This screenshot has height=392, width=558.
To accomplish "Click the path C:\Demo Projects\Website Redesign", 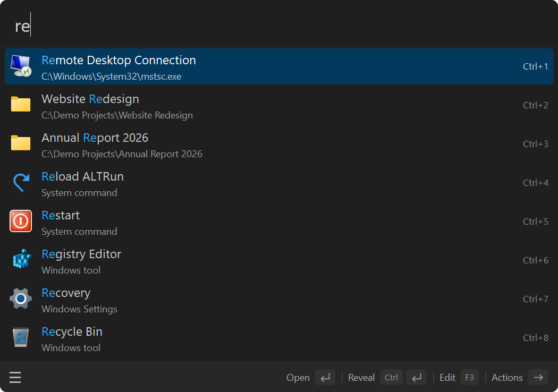I will pyautogui.click(x=117, y=115).
